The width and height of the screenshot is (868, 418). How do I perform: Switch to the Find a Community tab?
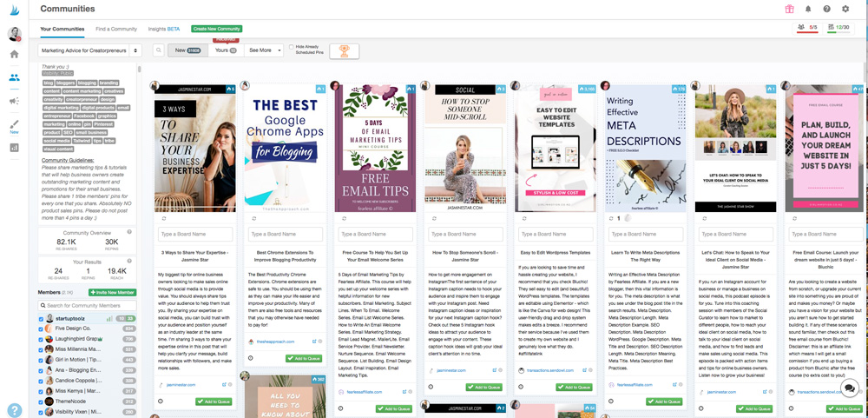116,29
